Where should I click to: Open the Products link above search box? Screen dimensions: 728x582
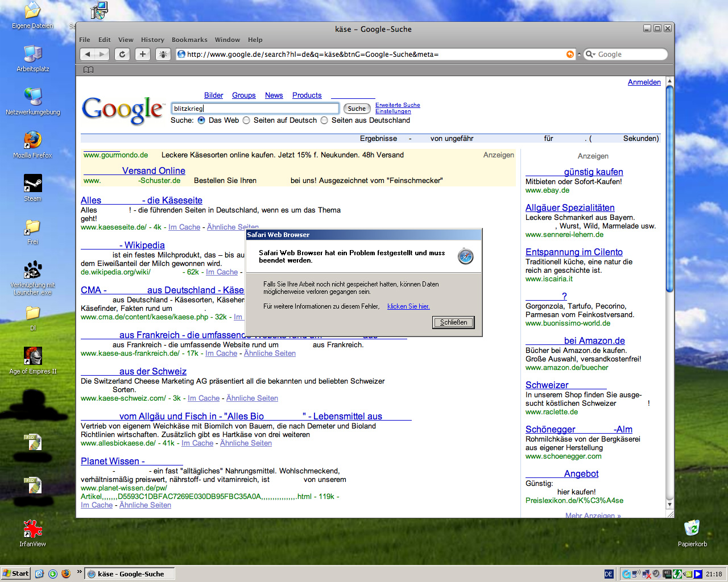tap(307, 95)
